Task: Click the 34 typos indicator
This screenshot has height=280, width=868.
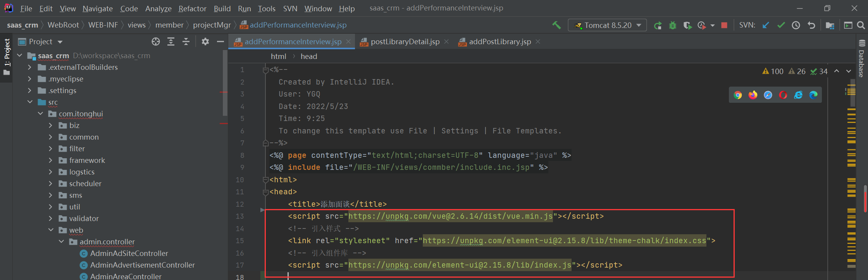Action: click(x=819, y=71)
